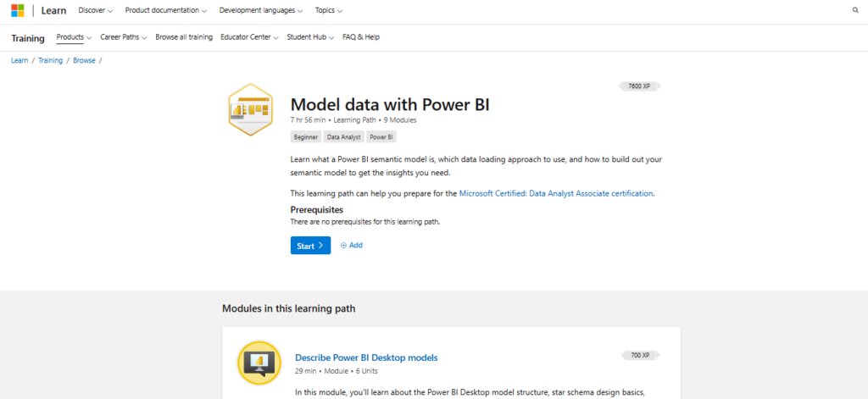Click the plus icon beside Add
Viewport: 868px width, 399px height.
(x=343, y=245)
